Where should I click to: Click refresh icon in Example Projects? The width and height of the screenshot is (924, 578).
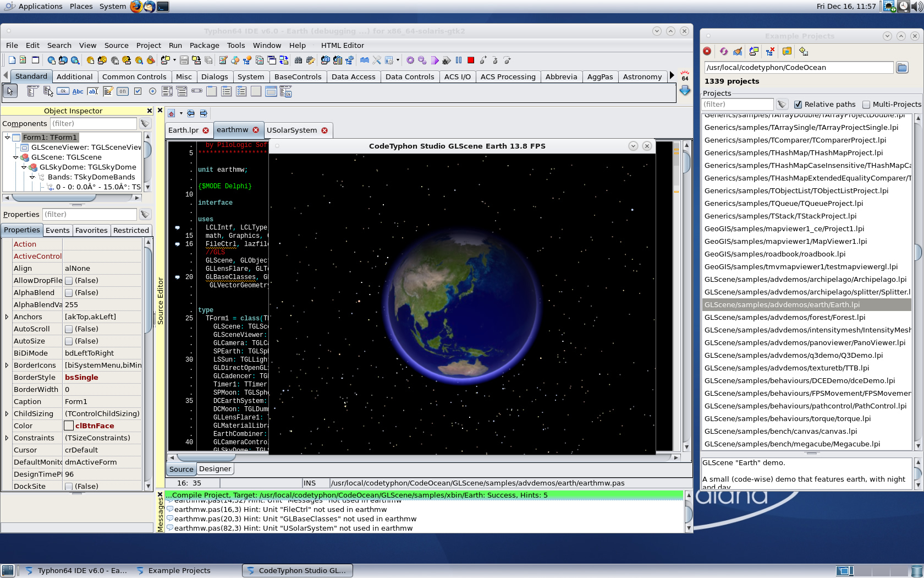point(724,51)
